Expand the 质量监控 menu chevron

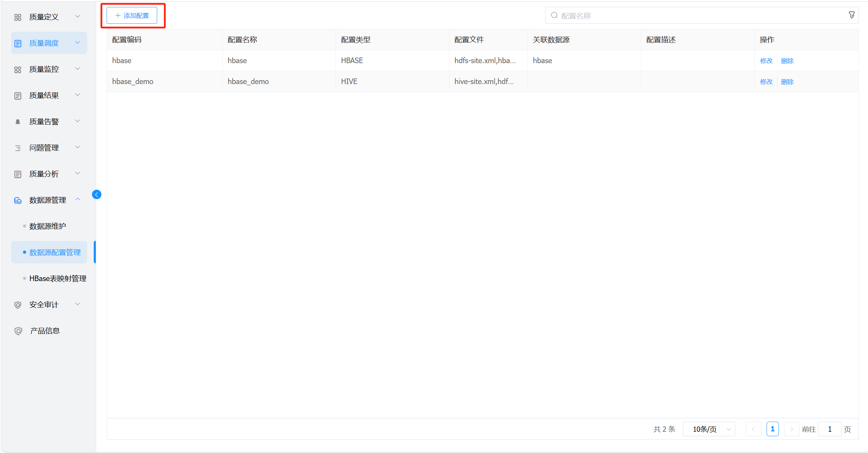click(x=78, y=69)
